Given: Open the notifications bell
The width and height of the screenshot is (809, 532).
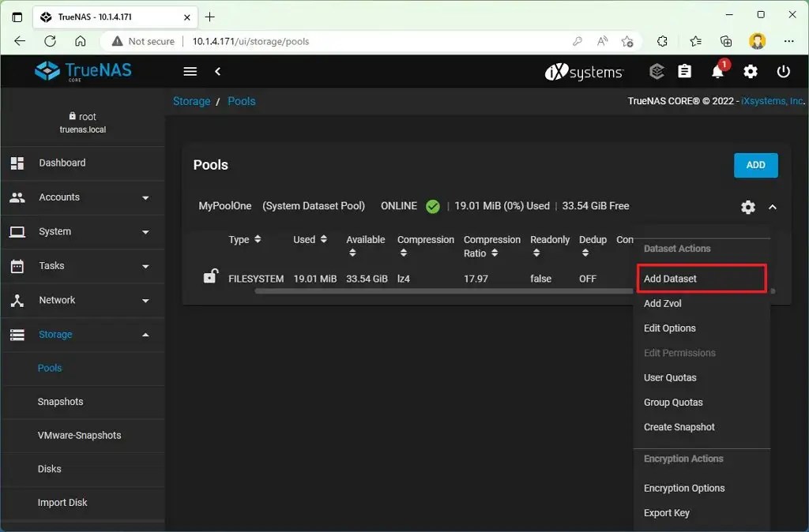Looking at the screenshot, I should point(717,71).
